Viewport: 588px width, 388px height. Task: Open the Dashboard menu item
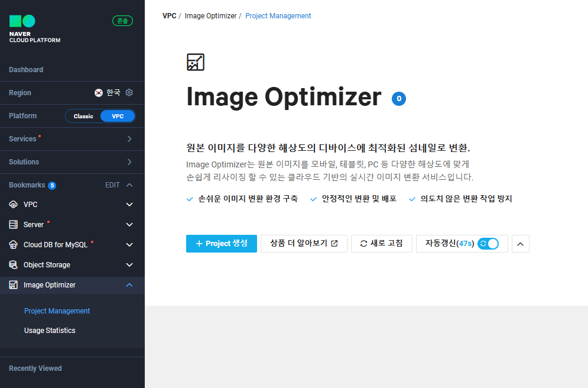26,70
